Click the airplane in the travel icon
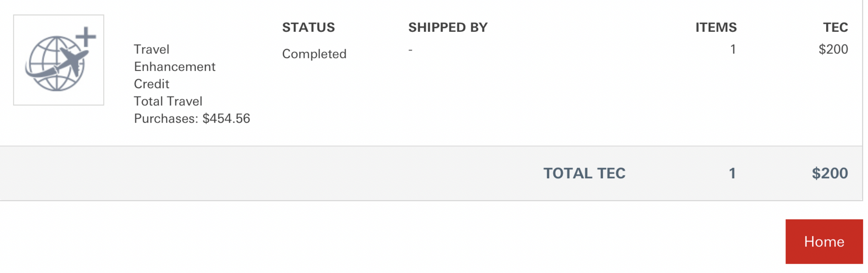The width and height of the screenshot is (868, 273). 72,61
